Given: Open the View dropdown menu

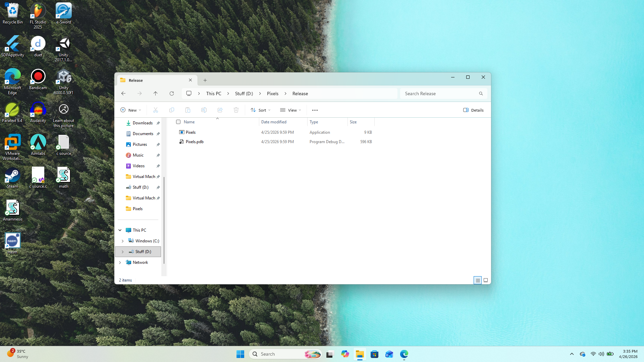Looking at the screenshot, I should [x=290, y=110].
